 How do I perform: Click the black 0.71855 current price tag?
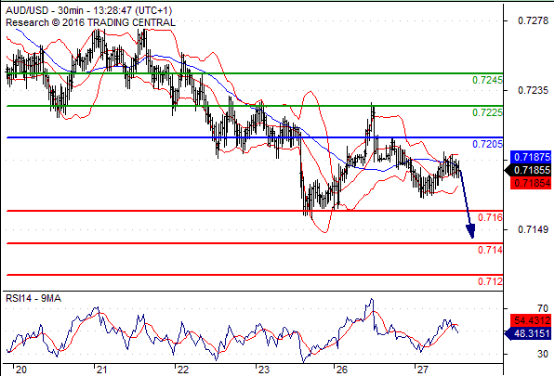tap(529, 170)
